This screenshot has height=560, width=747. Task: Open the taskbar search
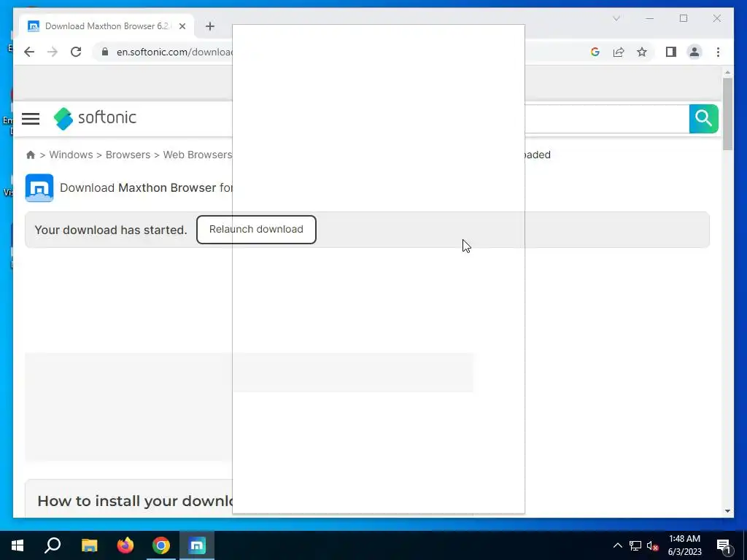53,545
